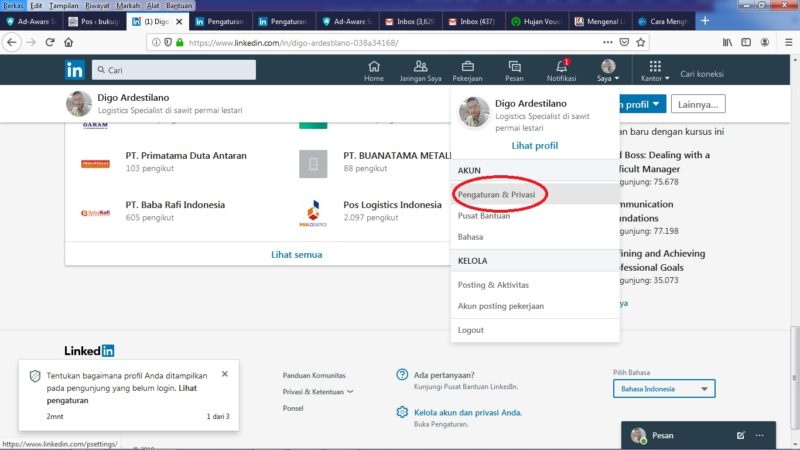Click the Cari koneksi link
Image resolution: width=800 pixels, height=450 pixels.
(x=702, y=74)
